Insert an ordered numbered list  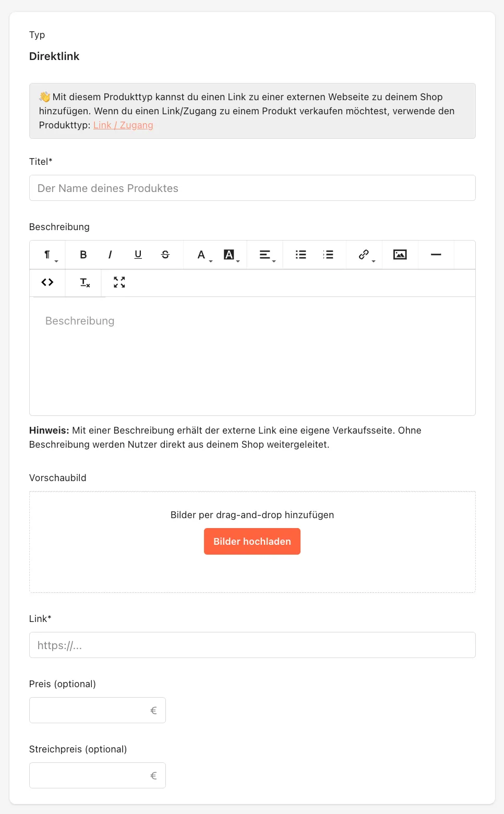pyautogui.click(x=328, y=255)
